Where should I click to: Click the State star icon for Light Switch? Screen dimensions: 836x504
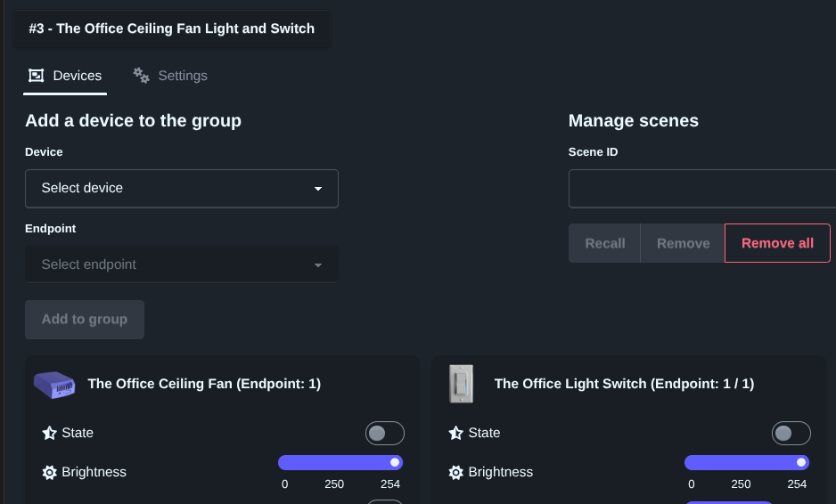(x=456, y=434)
